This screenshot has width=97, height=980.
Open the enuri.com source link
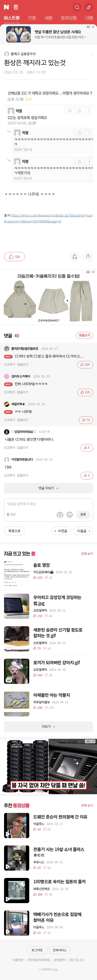tap(48, 218)
